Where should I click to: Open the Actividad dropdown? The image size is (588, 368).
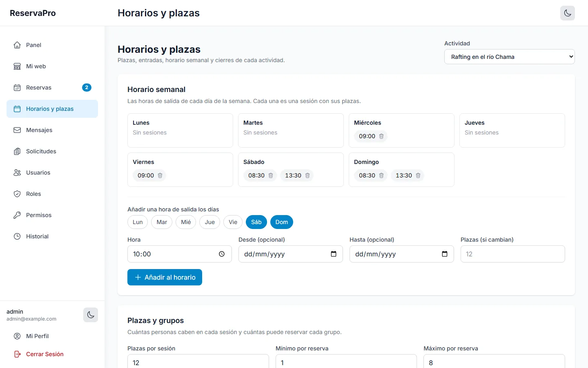click(x=509, y=57)
